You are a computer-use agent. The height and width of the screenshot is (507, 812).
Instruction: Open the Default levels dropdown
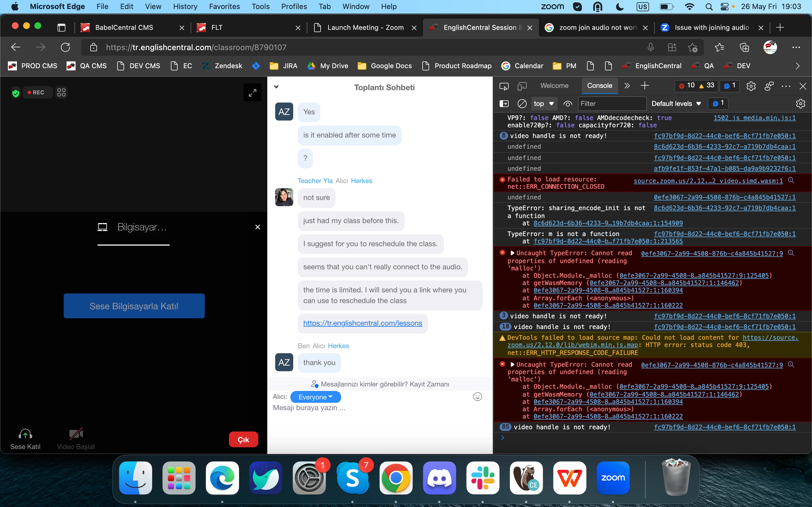[x=676, y=104]
